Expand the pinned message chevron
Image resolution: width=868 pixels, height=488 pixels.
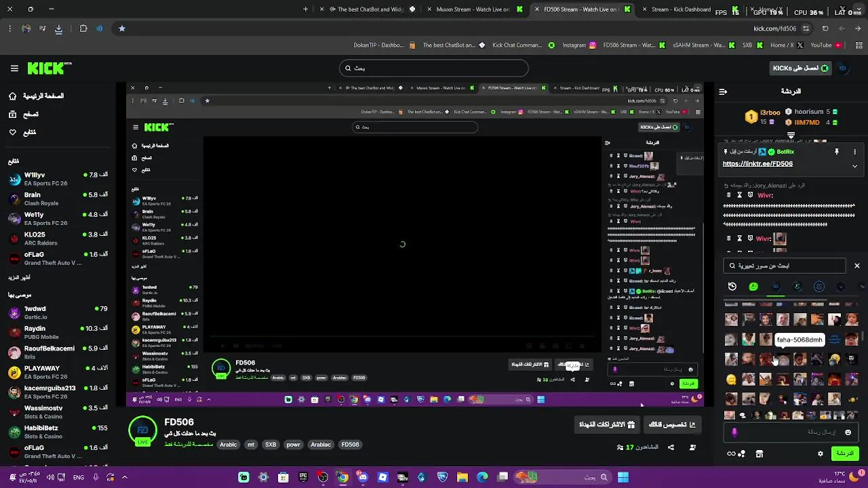(854, 166)
